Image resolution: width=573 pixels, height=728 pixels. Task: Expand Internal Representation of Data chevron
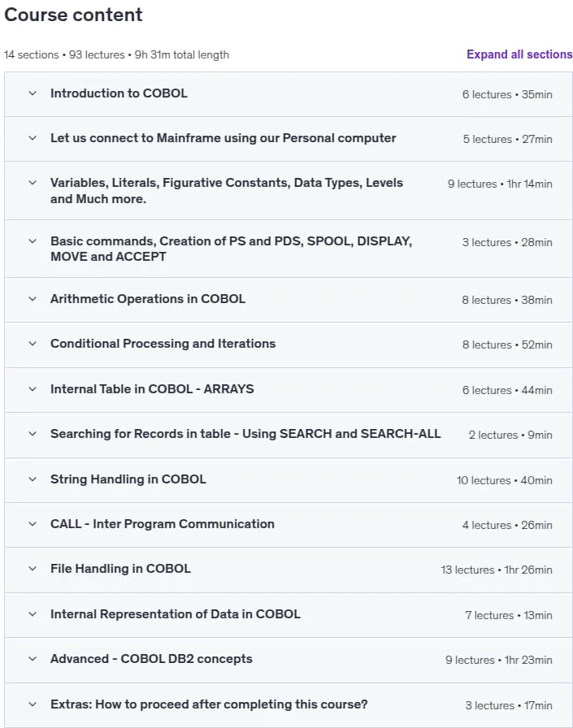(33, 613)
